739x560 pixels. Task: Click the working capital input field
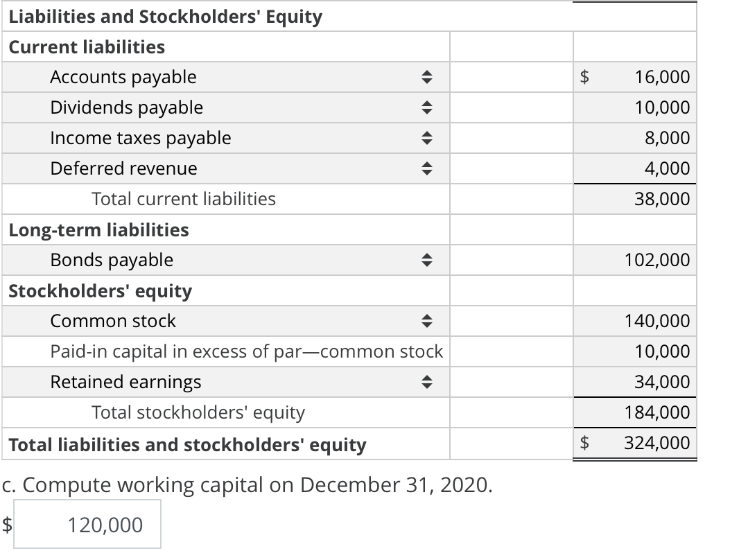click(x=87, y=524)
